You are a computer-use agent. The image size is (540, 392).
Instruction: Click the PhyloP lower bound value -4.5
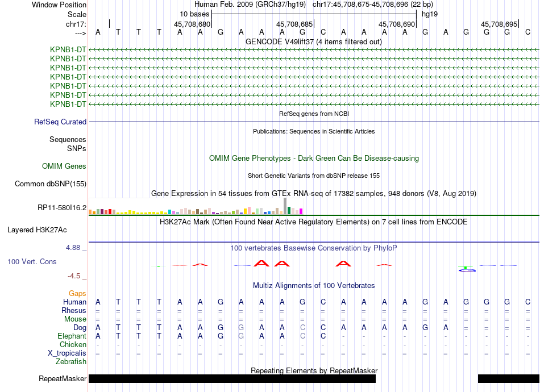tap(74, 276)
